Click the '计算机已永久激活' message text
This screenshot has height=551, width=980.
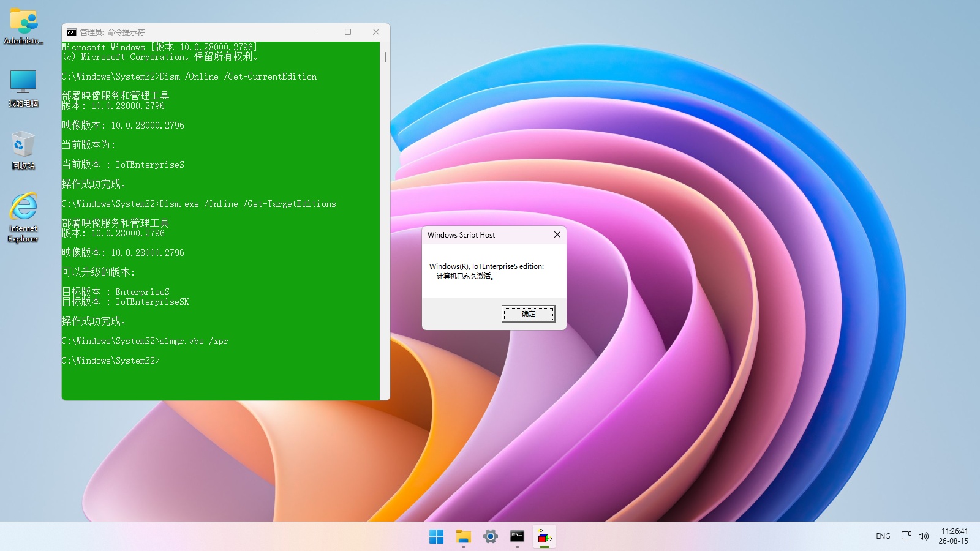click(465, 276)
